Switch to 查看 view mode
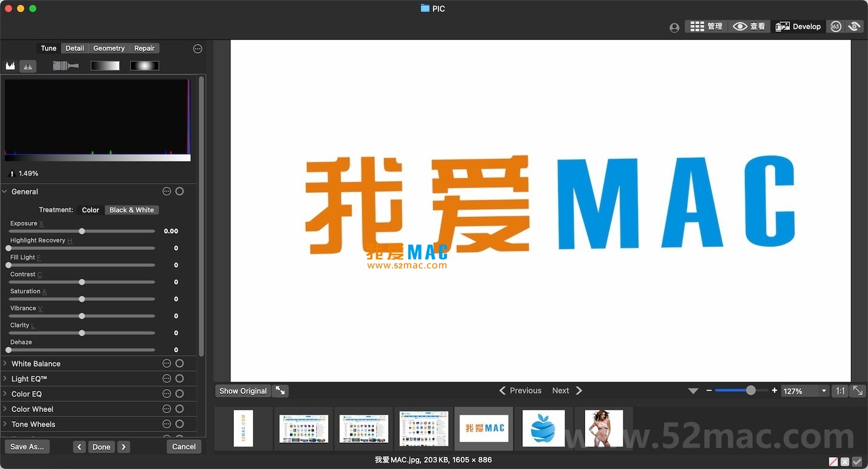 (x=749, y=26)
